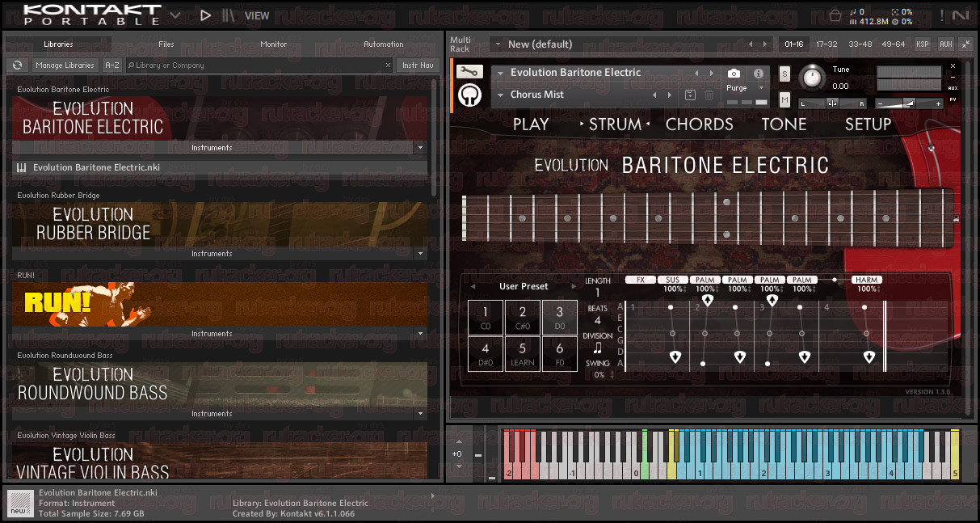Image resolution: width=980 pixels, height=523 pixels.
Task: Toggle the PV button on instrument header
Action: point(953,99)
